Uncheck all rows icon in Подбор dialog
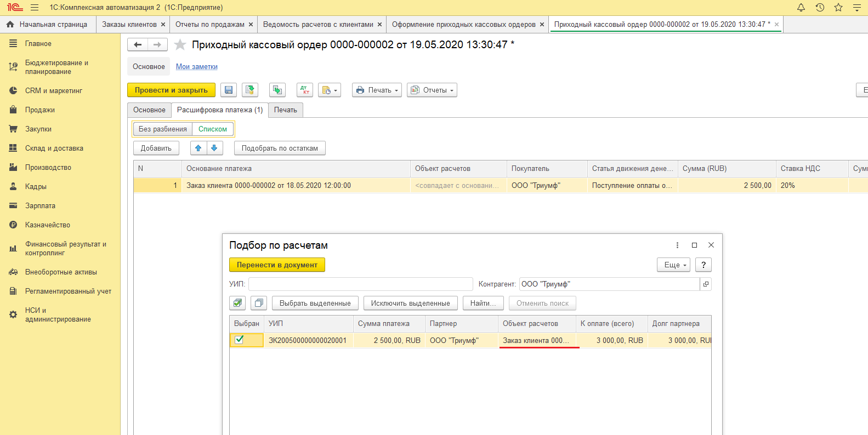 tap(258, 303)
